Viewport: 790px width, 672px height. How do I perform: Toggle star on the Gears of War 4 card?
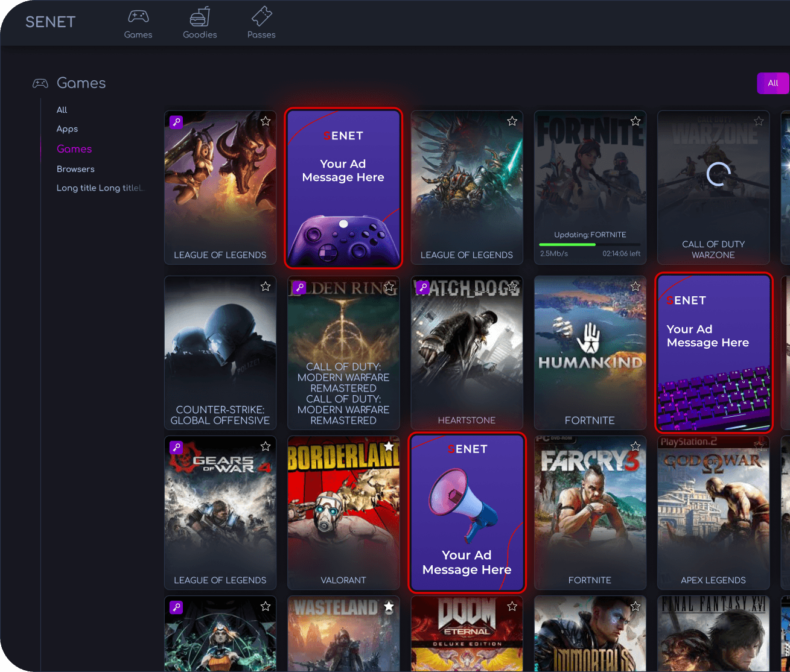tap(266, 446)
